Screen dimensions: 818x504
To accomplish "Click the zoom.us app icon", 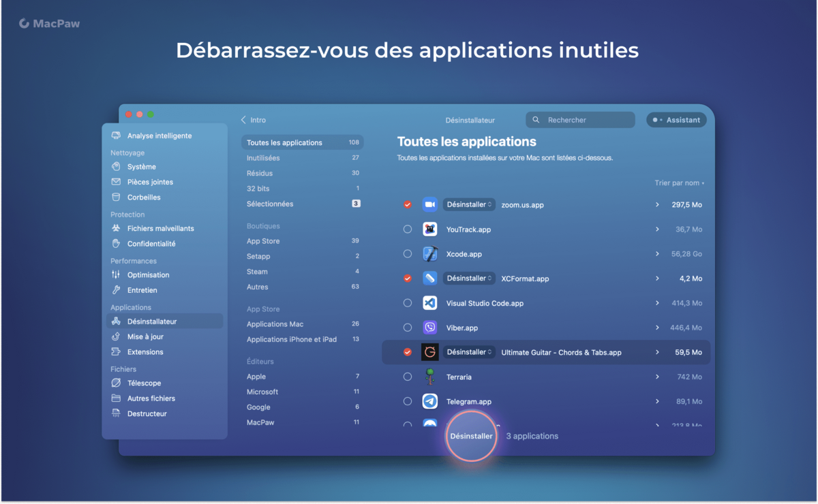I will point(429,204).
